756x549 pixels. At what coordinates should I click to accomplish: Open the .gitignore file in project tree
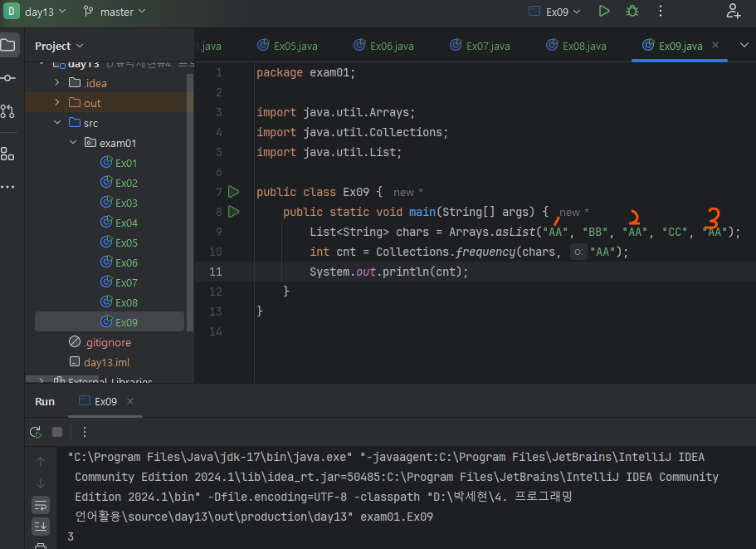click(107, 342)
